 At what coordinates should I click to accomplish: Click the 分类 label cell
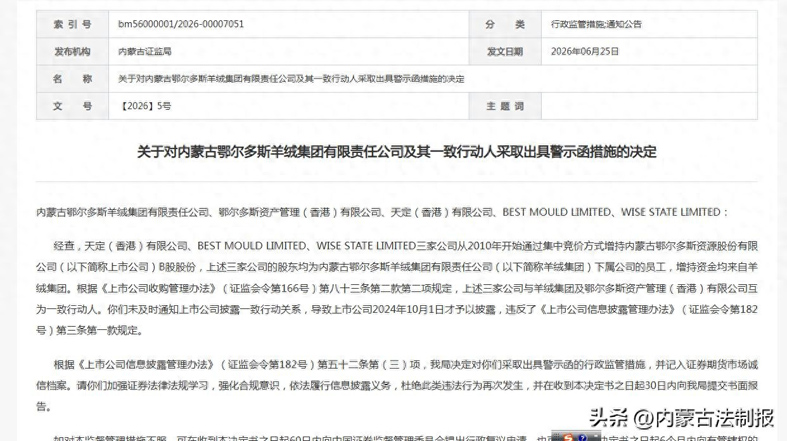505,24
